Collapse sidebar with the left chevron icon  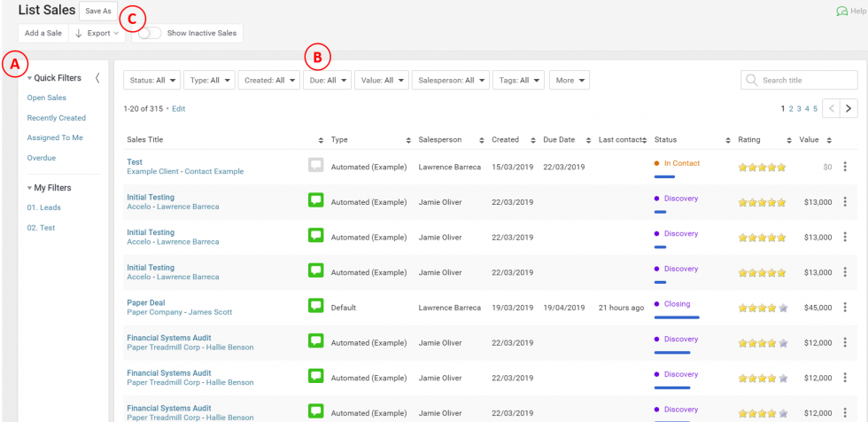tap(97, 78)
